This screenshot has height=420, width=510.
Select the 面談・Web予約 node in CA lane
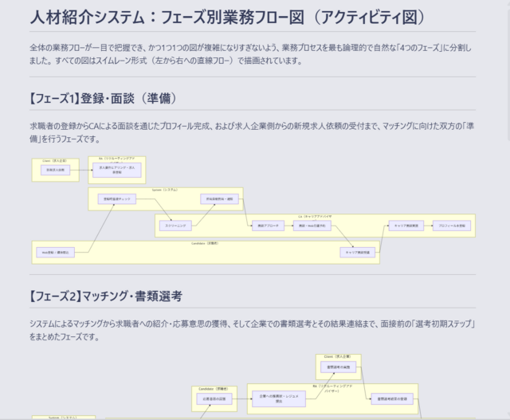pos(312,226)
